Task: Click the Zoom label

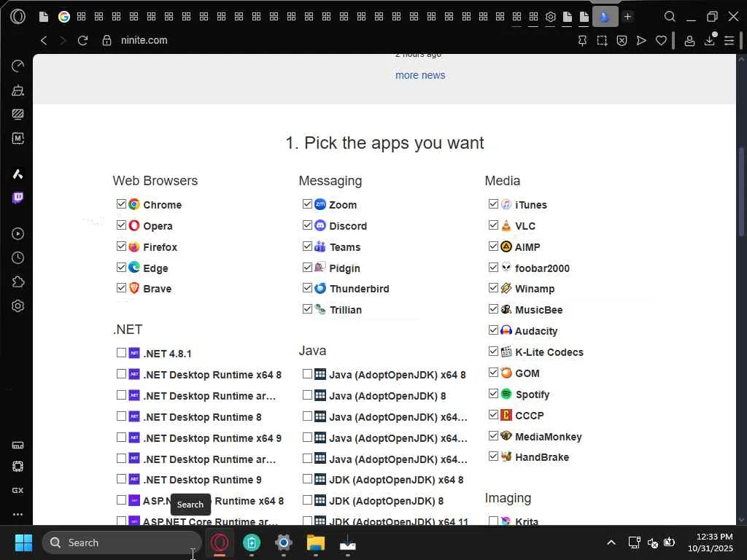Action: (343, 205)
